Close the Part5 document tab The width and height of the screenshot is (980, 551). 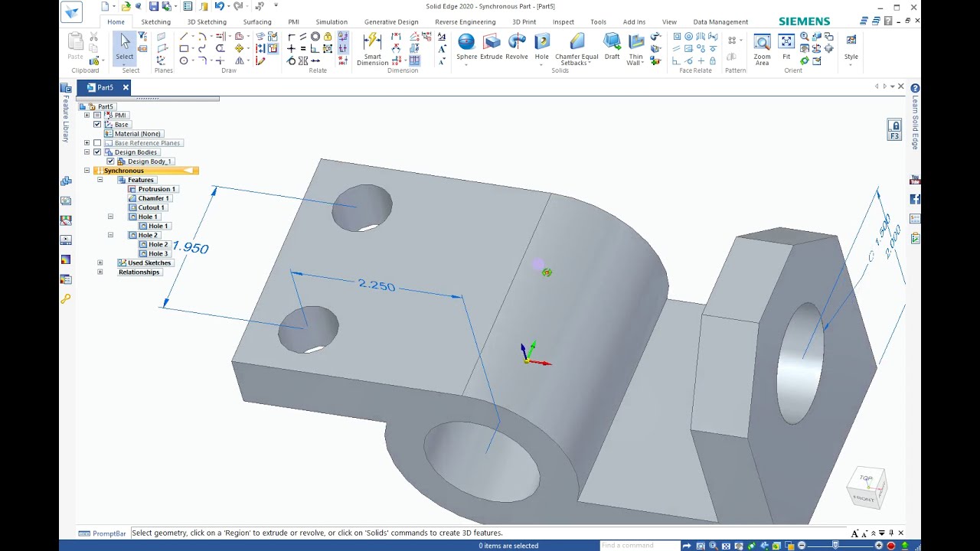click(126, 87)
